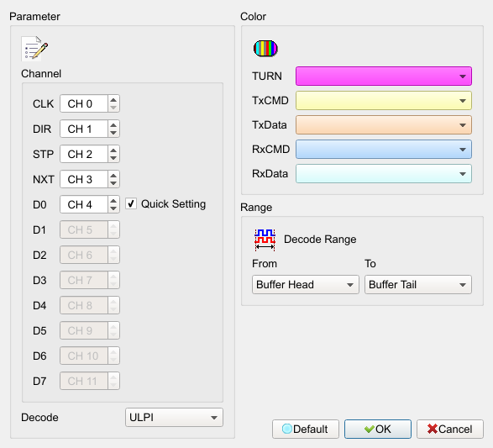Increment the D0 channel stepper up
Screen dimensions: 493x448
click(x=113, y=200)
